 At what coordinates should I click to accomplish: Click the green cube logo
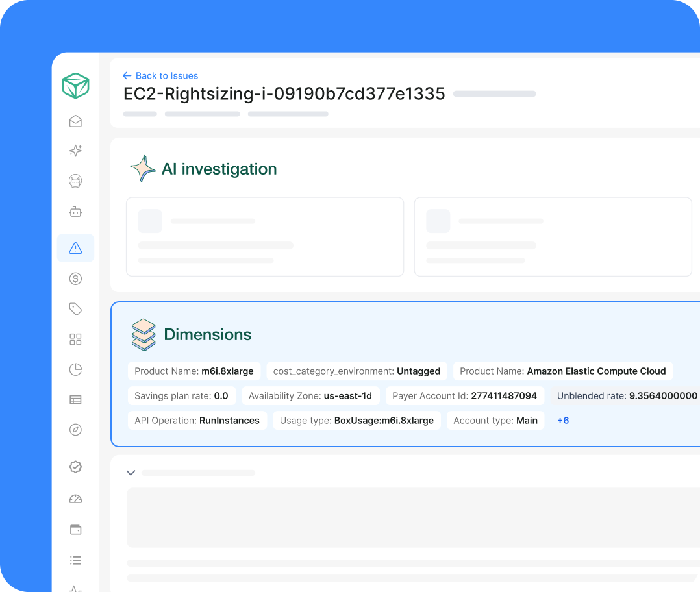pos(75,86)
